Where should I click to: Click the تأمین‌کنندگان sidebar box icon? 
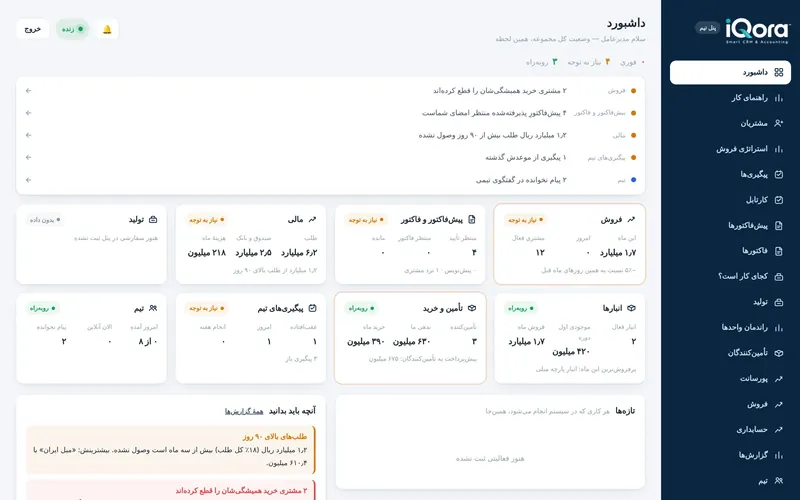pyautogui.click(x=779, y=353)
